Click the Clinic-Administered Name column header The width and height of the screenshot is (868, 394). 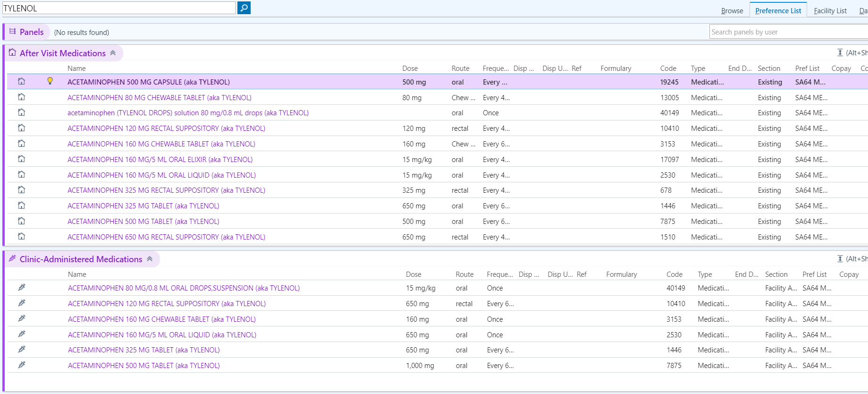pos(77,274)
